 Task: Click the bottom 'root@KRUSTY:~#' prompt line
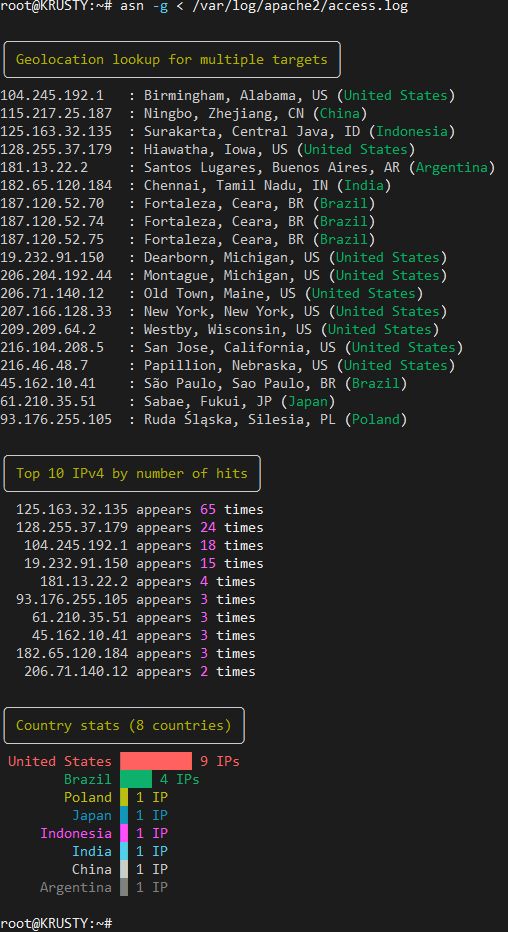[56, 922]
